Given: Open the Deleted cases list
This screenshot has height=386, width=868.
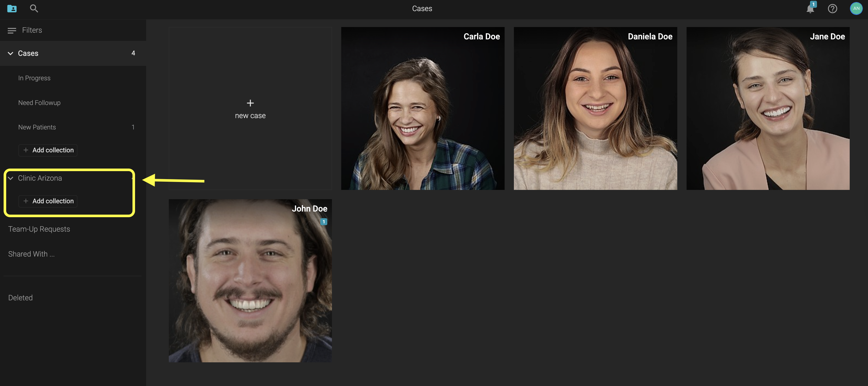Looking at the screenshot, I should [20, 298].
